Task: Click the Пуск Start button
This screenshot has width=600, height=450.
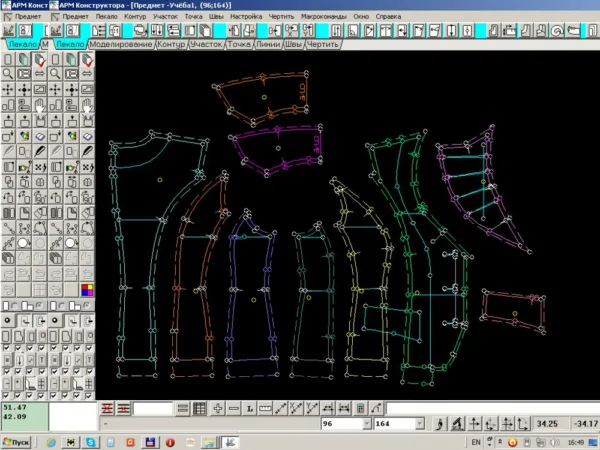Action: [16, 442]
